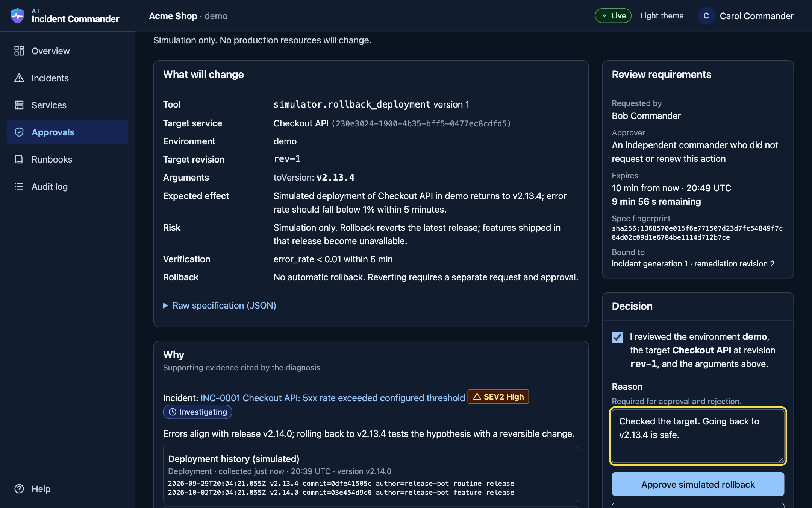Open the Runbooks sidebar item

coord(67,159)
